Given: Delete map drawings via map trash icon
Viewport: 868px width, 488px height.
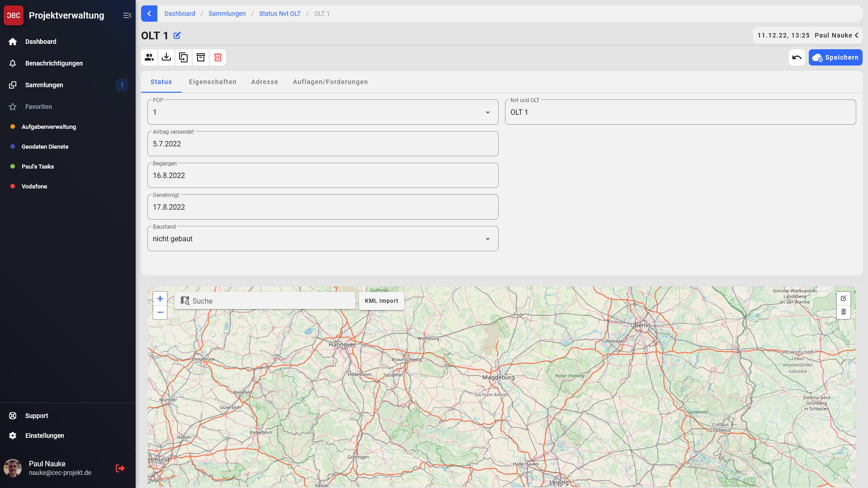Looking at the screenshot, I should click(x=844, y=312).
